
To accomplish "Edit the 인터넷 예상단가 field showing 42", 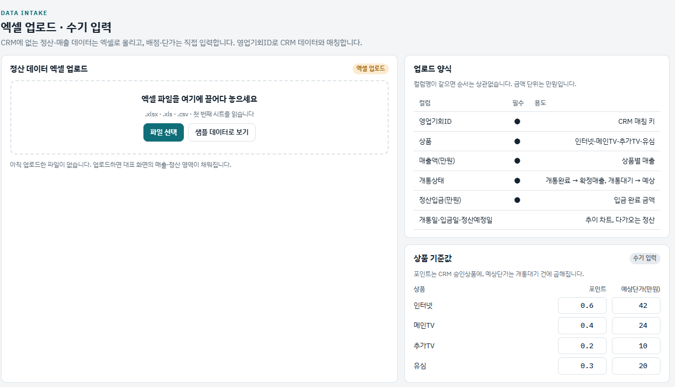I will pos(636,306).
